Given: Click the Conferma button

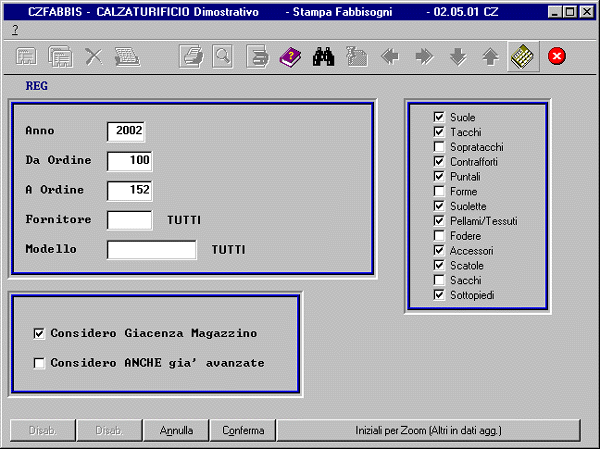Looking at the screenshot, I should click(243, 430).
